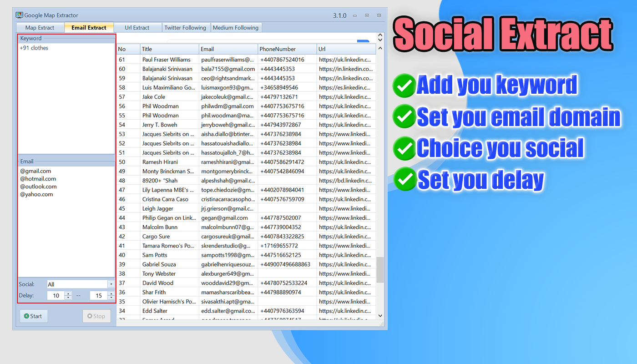Click the green checkmark beside Add you keyword
The image size is (637, 364).
click(x=404, y=86)
